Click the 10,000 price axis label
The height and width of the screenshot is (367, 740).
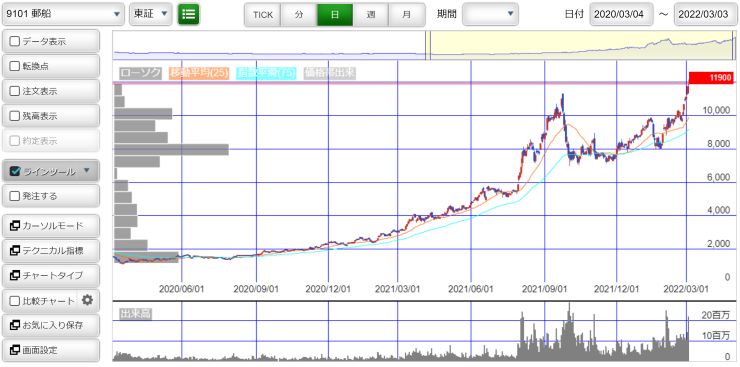tap(717, 111)
